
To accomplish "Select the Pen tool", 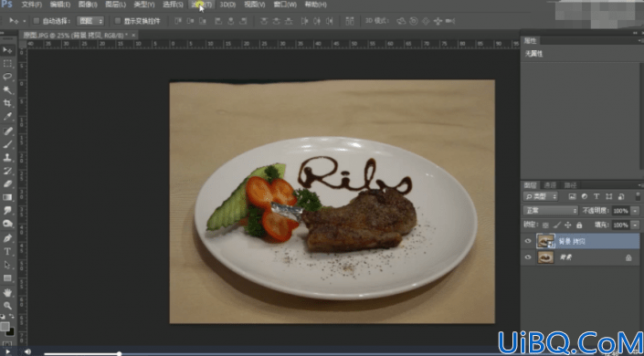I will tap(7, 238).
